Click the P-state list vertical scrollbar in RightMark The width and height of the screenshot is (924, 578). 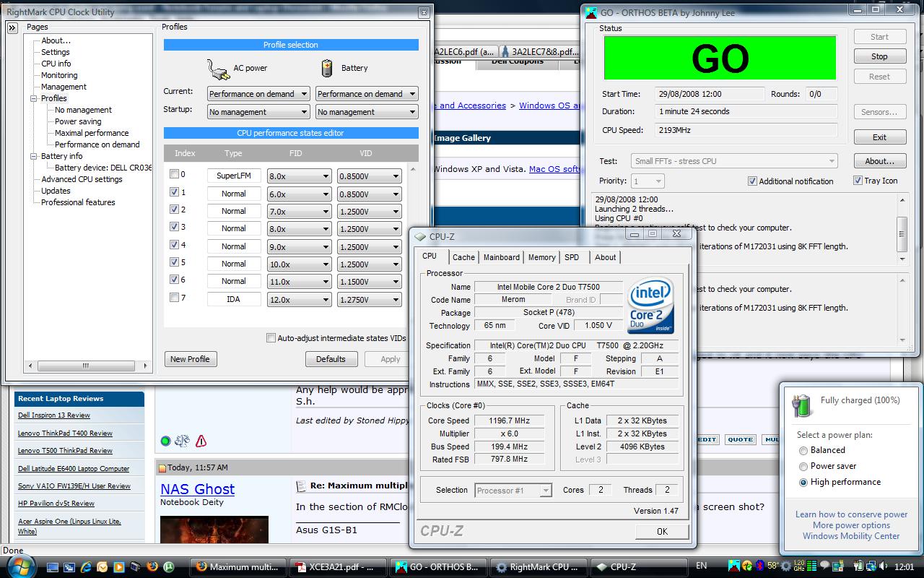pyautogui.click(x=413, y=246)
